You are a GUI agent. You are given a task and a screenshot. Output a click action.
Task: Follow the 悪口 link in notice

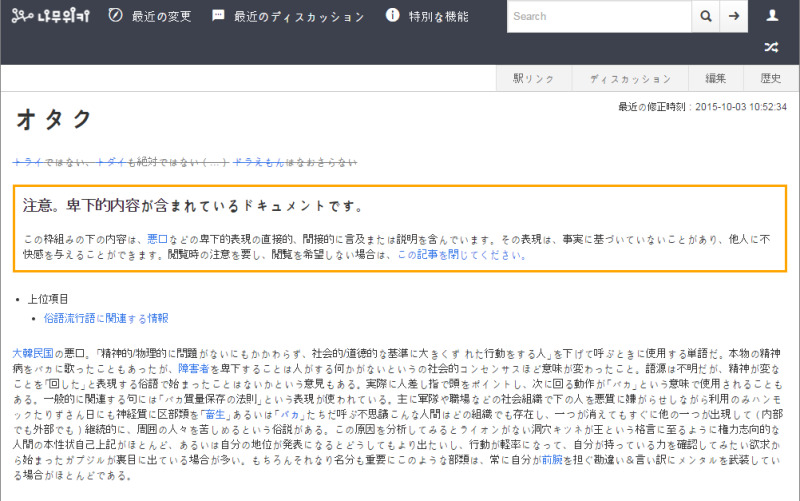click(157, 240)
